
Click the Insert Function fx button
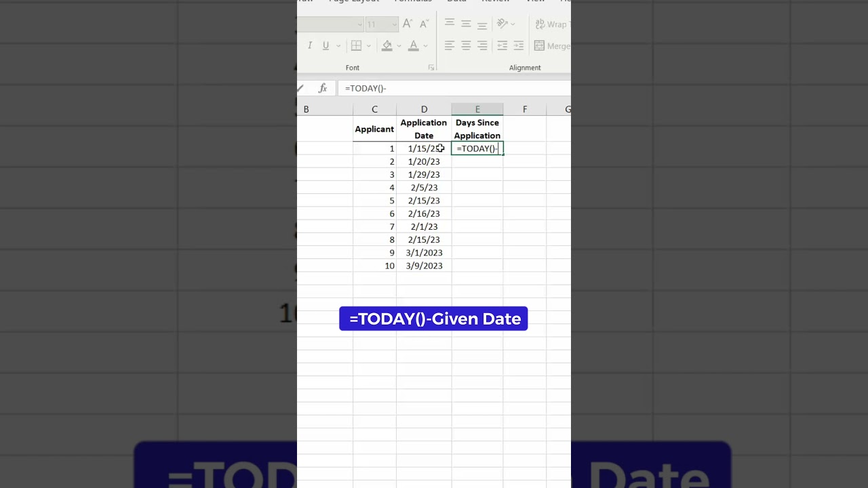tap(322, 88)
